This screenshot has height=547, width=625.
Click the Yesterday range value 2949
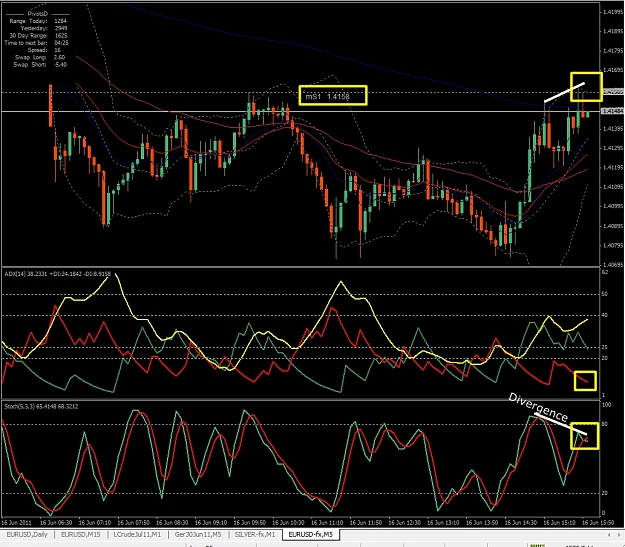60,28
